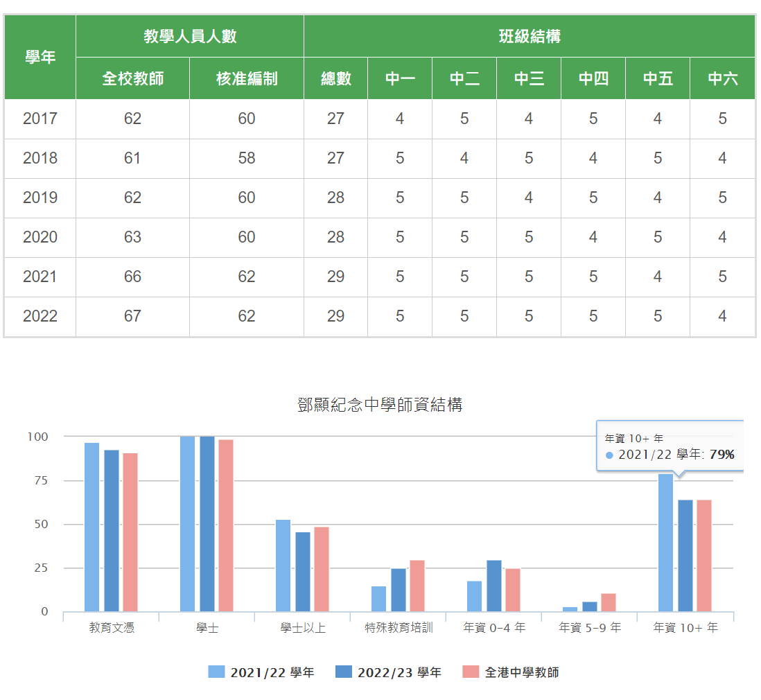The width and height of the screenshot is (761, 700).
Task: Click the 教育文憑 axis label
Action: coord(112,628)
